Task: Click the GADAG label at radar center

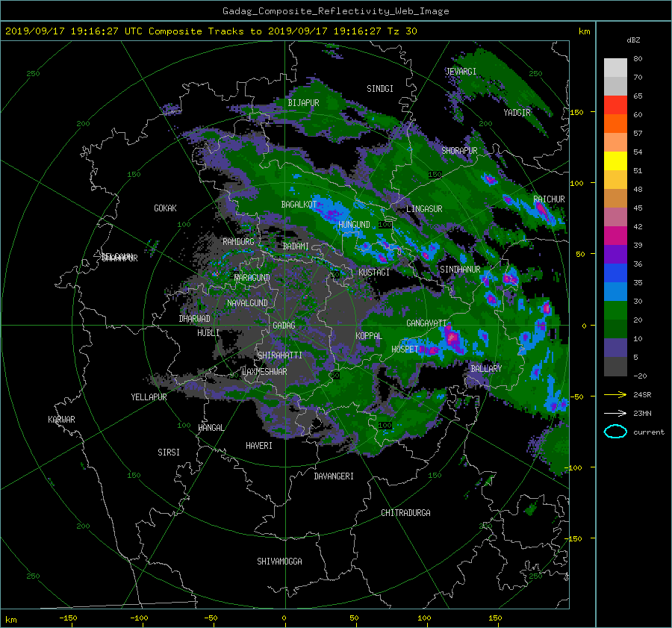Action: click(x=284, y=326)
